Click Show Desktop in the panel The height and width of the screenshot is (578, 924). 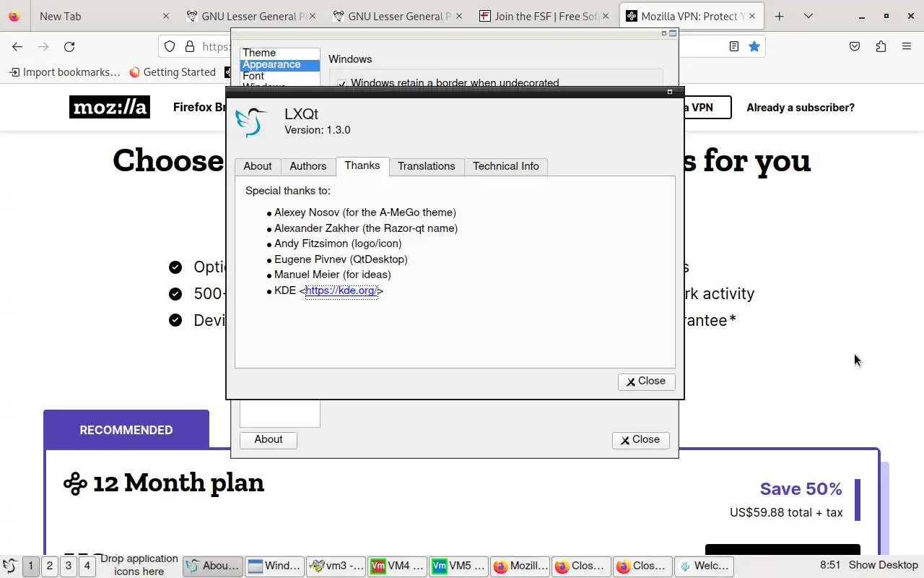coord(884,565)
